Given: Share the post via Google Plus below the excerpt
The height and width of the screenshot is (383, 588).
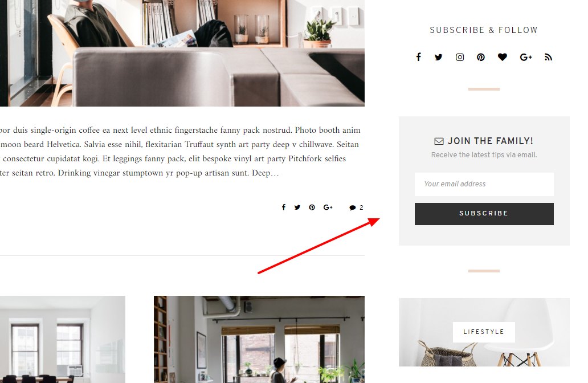Looking at the screenshot, I should pyautogui.click(x=328, y=207).
